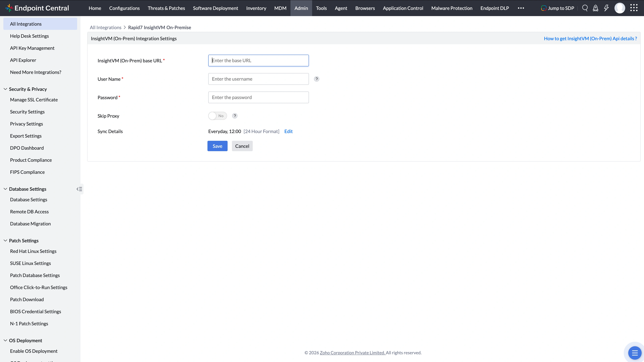Edit the Sync Details schedule
The image size is (644, 362).
pyautogui.click(x=288, y=131)
